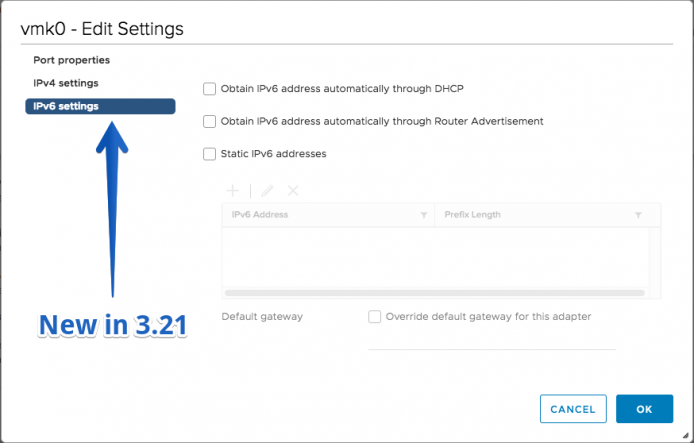Open the IPv6 Address column filter icon

tap(424, 215)
